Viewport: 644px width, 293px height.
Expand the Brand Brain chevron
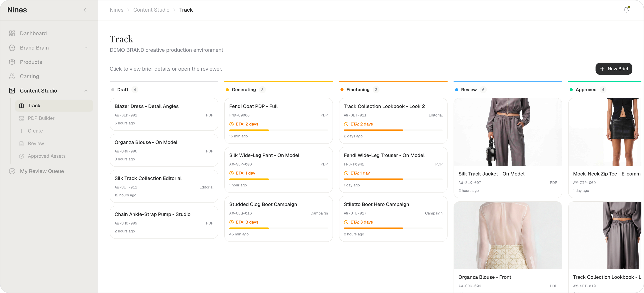pyautogui.click(x=86, y=48)
